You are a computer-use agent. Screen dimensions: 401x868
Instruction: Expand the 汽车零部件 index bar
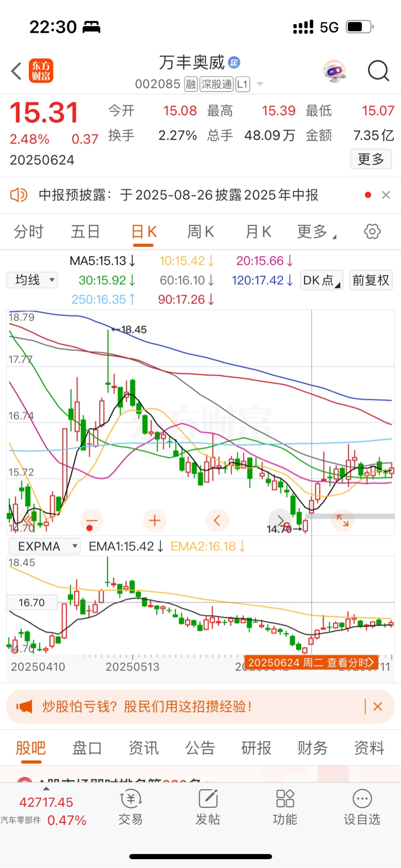coord(46,807)
